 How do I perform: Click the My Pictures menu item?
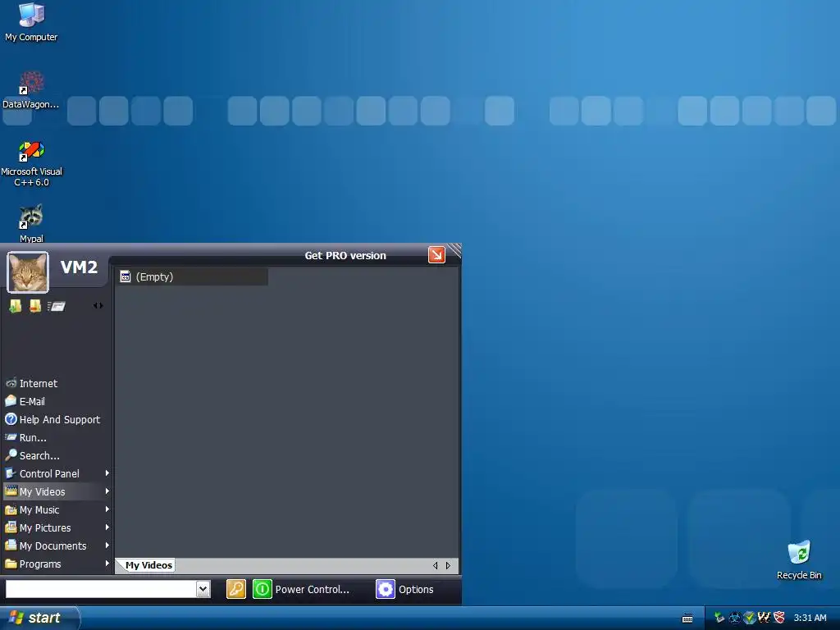[57, 527]
